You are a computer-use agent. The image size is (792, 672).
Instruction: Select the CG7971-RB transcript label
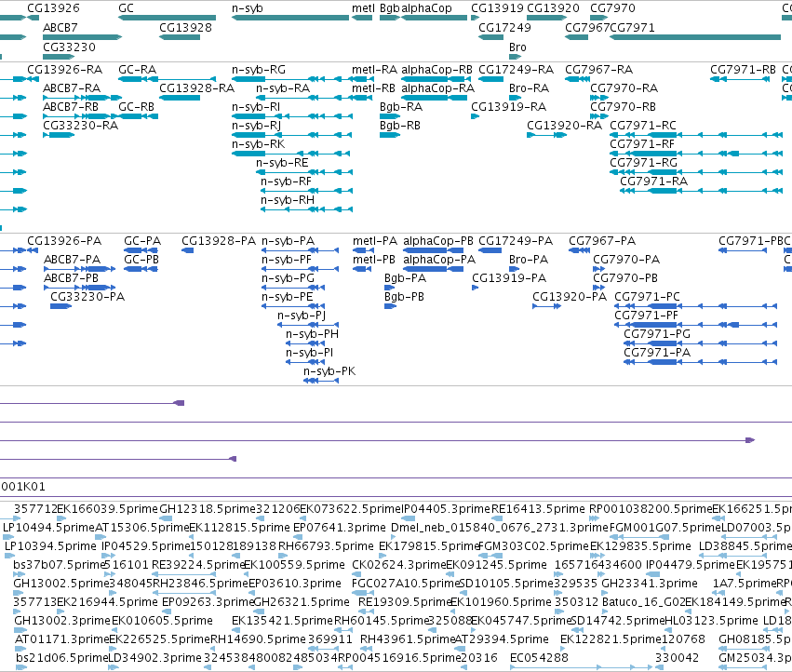[x=743, y=69]
